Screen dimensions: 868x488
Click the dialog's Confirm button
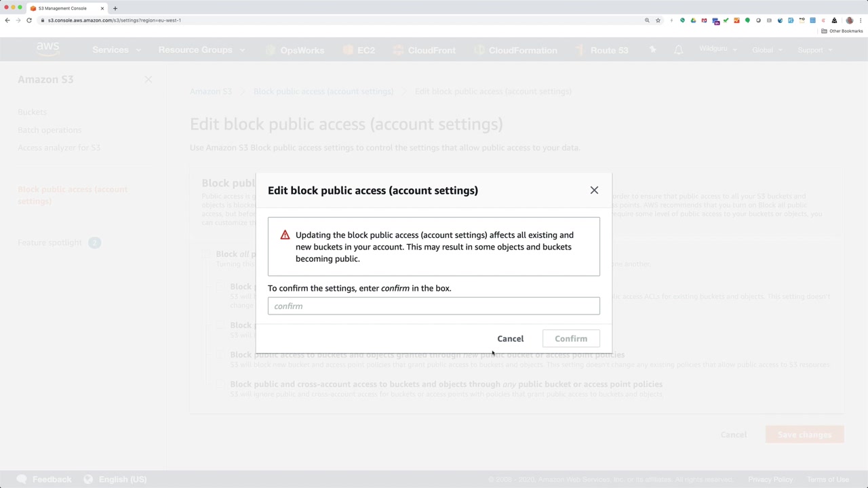point(571,339)
